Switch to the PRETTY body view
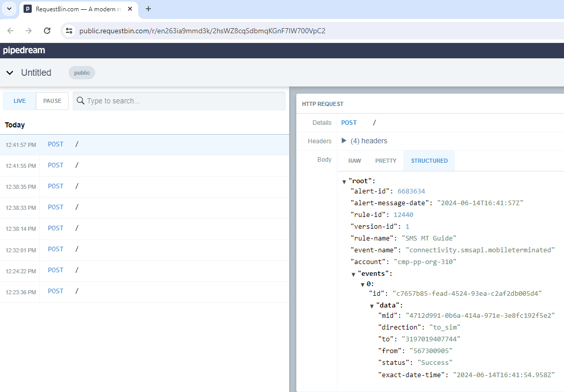Image resolution: width=564 pixels, height=392 pixels. [x=385, y=160]
